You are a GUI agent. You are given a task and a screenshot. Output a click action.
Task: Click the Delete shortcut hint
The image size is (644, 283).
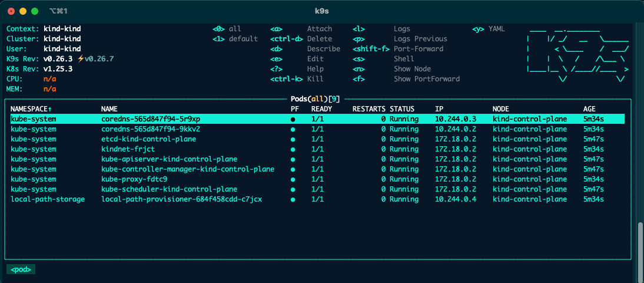coord(301,39)
